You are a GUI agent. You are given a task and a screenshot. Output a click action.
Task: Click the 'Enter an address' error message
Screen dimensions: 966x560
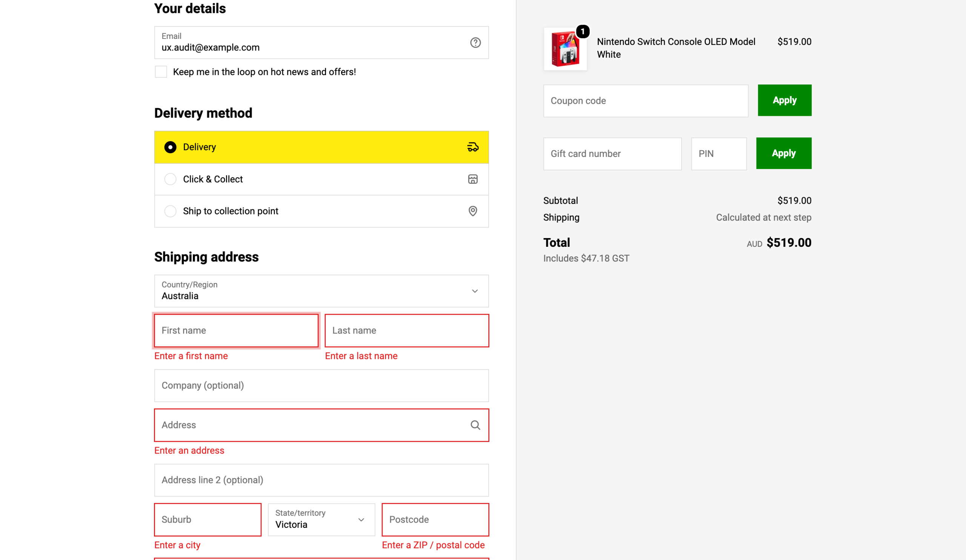pyautogui.click(x=189, y=450)
